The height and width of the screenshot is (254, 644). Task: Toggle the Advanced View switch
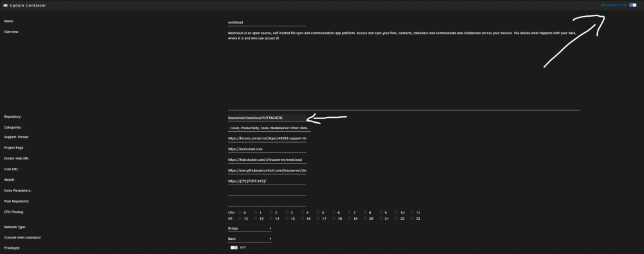(x=633, y=5)
